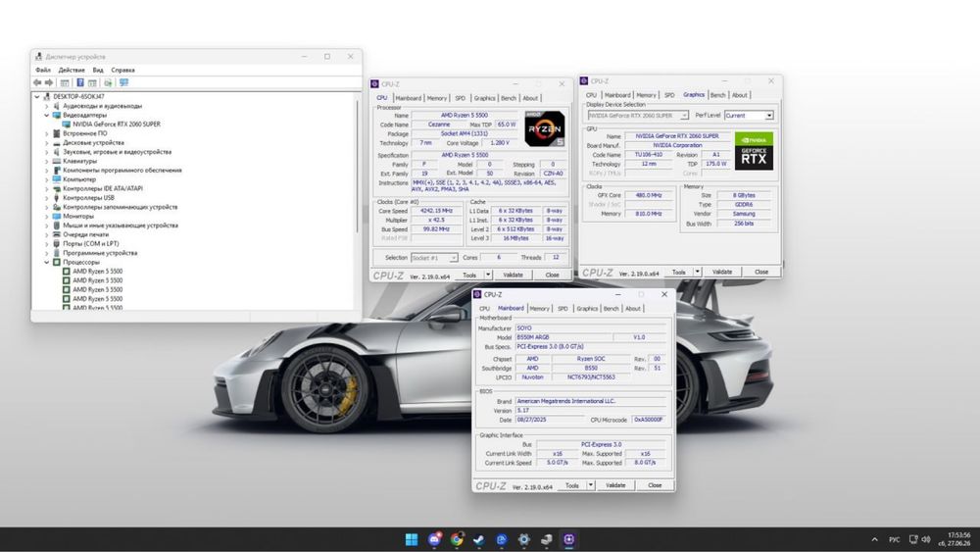Click Close in the Graphics CPU-Z window
Screen dimensions: 980x552
pos(761,272)
